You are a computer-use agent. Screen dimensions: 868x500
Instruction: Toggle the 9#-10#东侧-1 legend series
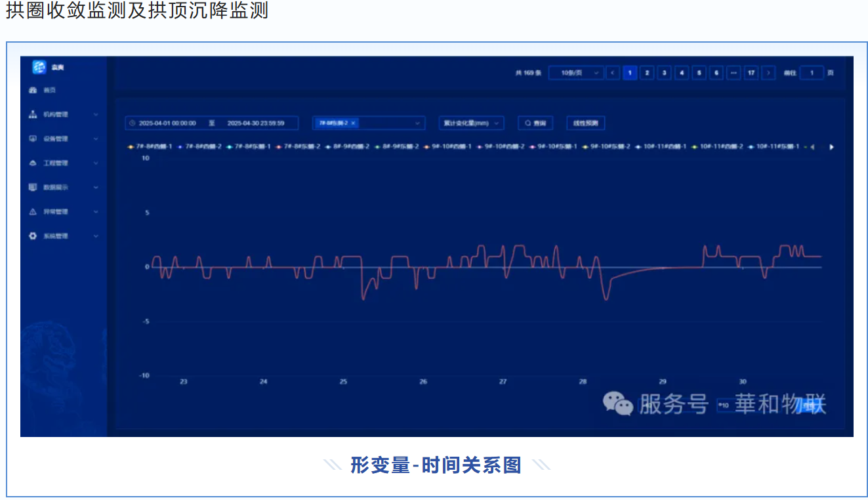pyautogui.click(x=553, y=147)
